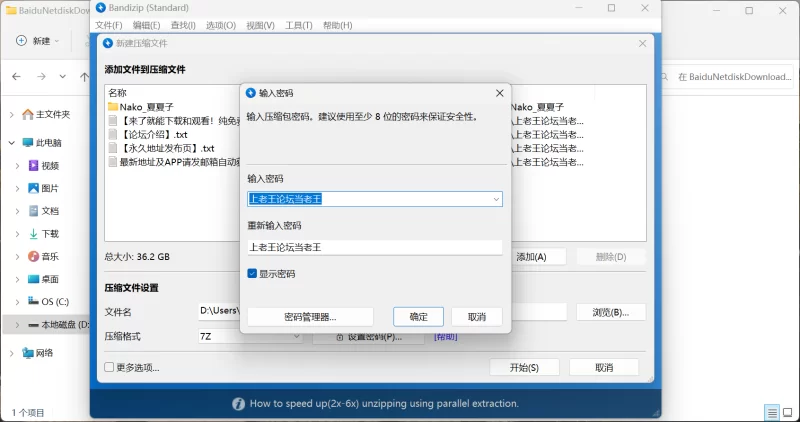This screenshot has width=800, height=422.
Task: Expand the OS (C:) tree node
Action: click(x=17, y=302)
